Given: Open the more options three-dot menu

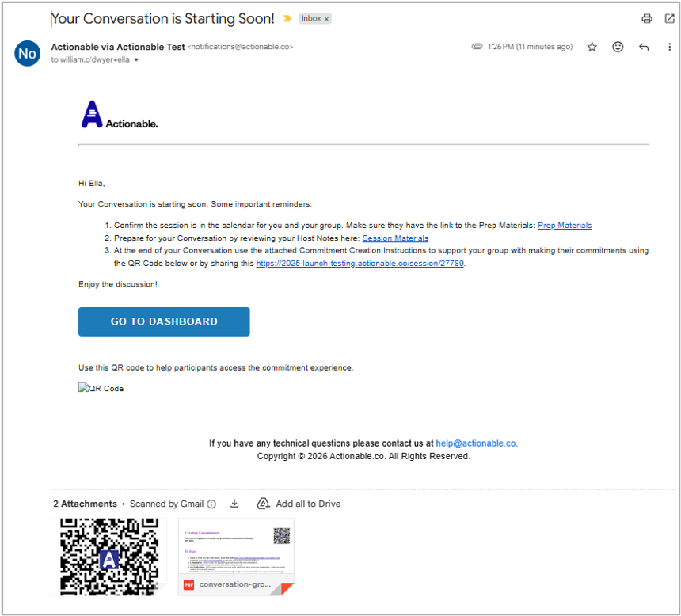Looking at the screenshot, I should click(x=669, y=48).
